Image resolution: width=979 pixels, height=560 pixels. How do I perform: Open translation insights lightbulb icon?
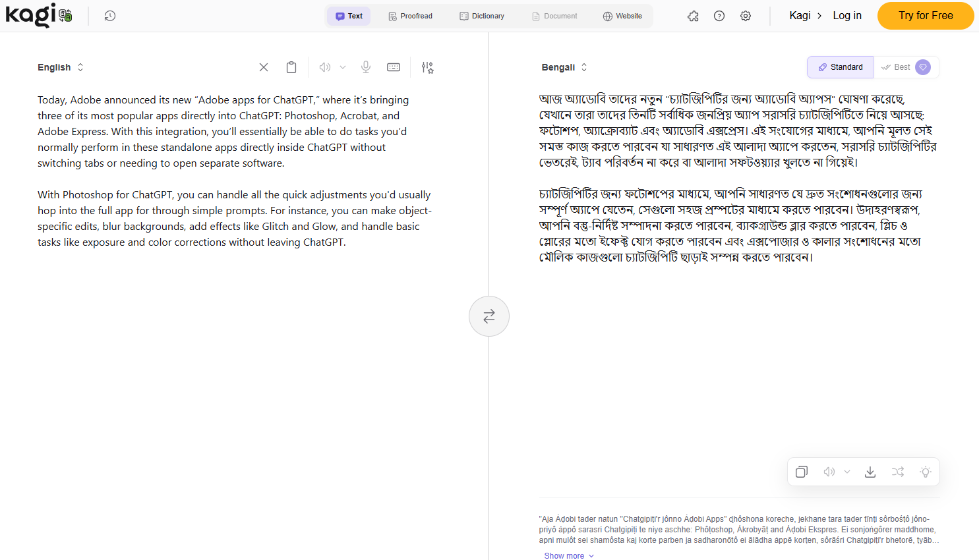click(x=925, y=472)
